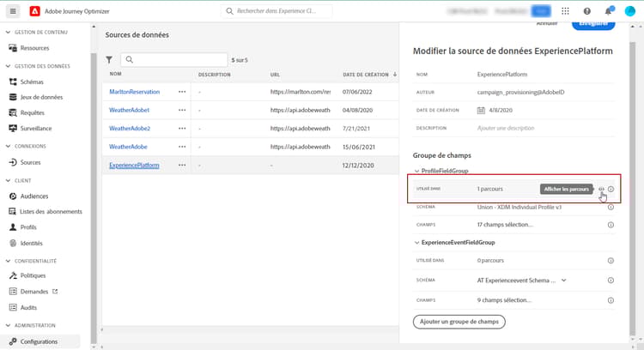
Task: Open Ressources in the sidebar
Action: click(34, 48)
